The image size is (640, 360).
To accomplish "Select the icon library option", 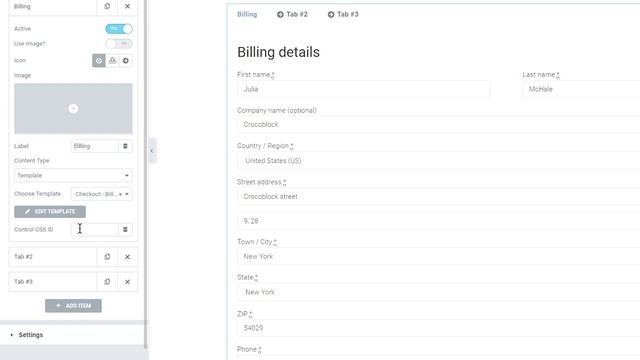I will pos(126,60).
